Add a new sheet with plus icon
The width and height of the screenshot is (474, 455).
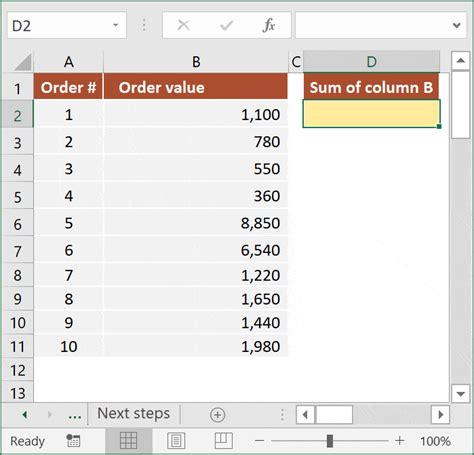coord(218,415)
